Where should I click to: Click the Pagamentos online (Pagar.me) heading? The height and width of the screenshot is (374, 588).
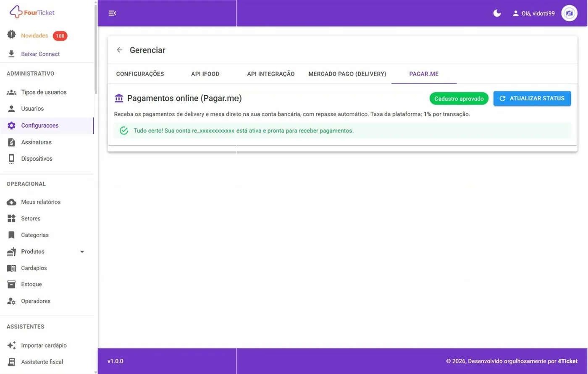click(184, 98)
